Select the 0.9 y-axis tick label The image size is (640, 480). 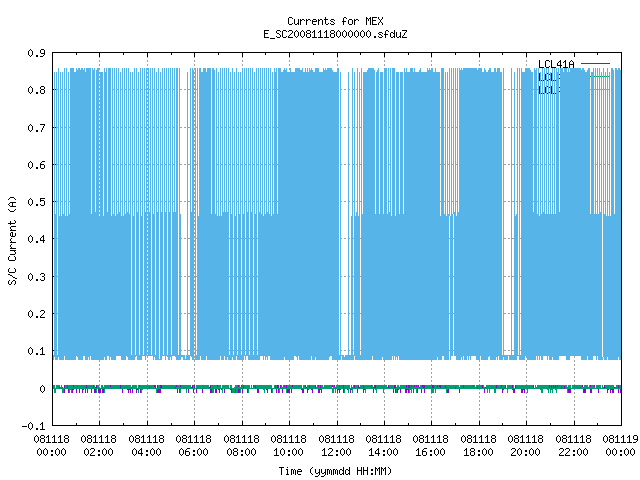[x=36, y=53]
